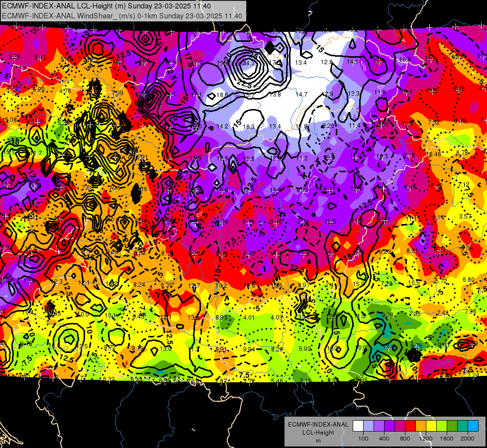
Task: Click the grid value '12.8'
Action: click(x=327, y=62)
